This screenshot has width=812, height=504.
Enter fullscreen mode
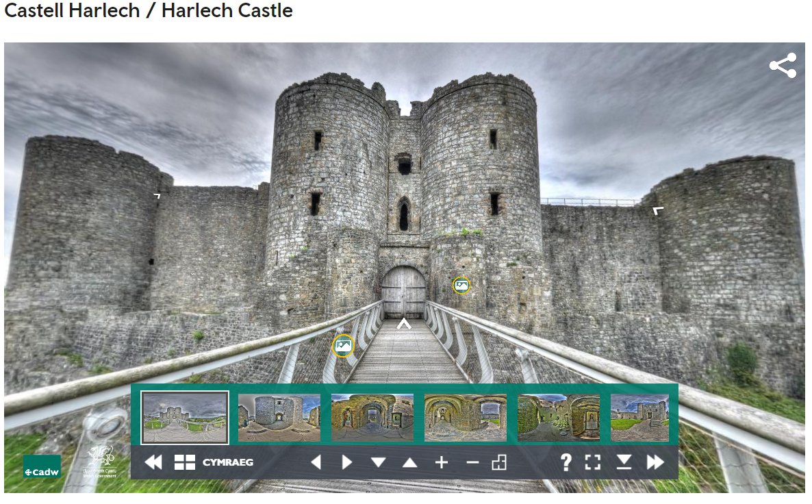coord(592,462)
